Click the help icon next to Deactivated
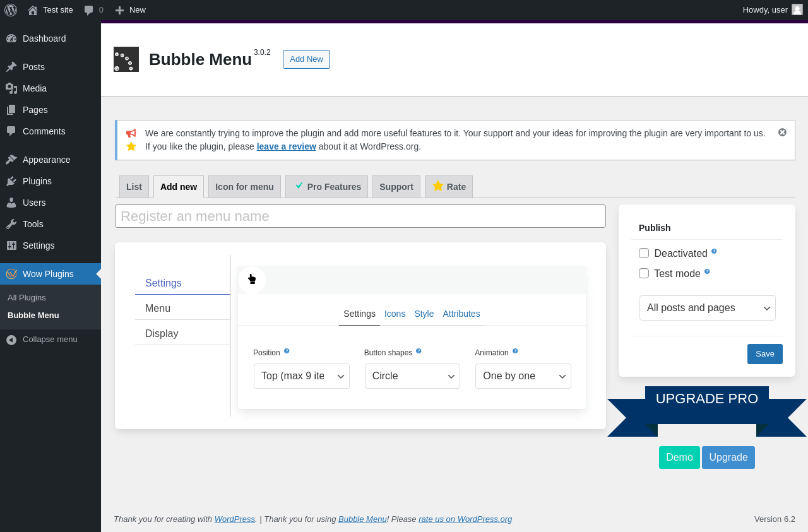Viewport: 808px width, 532px height. click(714, 251)
